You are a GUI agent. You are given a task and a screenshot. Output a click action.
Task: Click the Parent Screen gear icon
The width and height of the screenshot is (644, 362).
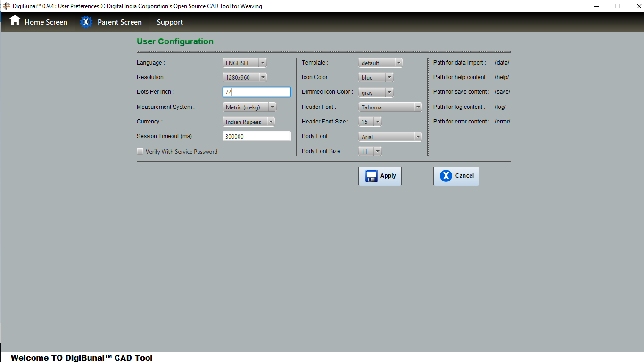pyautogui.click(x=86, y=22)
